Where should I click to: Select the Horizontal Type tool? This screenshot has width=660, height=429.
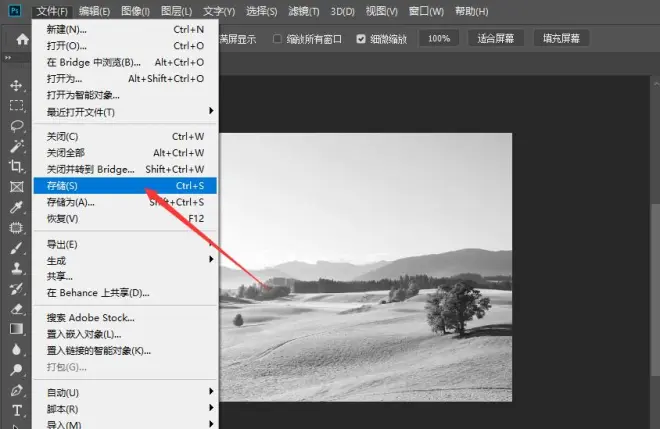pyautogui.click(x=16, y=410)
